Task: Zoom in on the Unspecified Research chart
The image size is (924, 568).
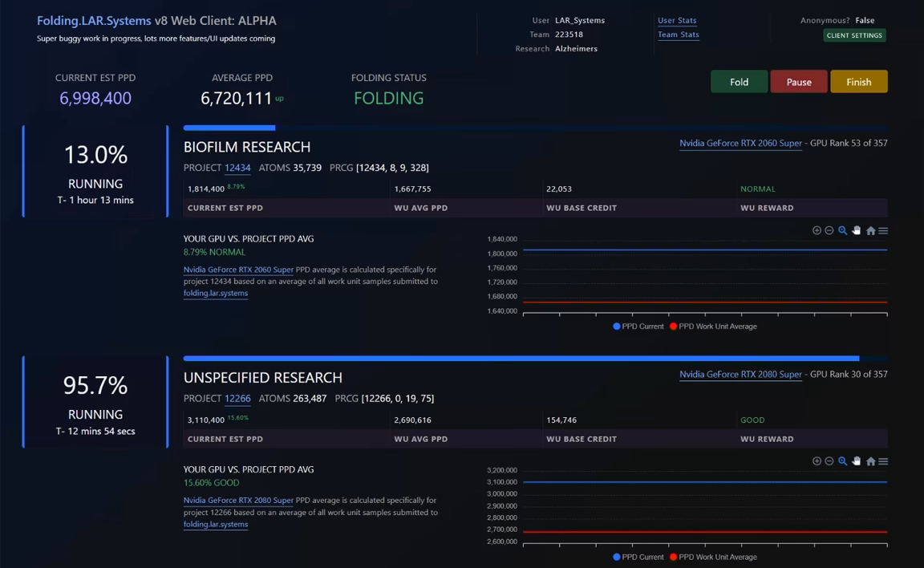Action: (x=817, y=461)
